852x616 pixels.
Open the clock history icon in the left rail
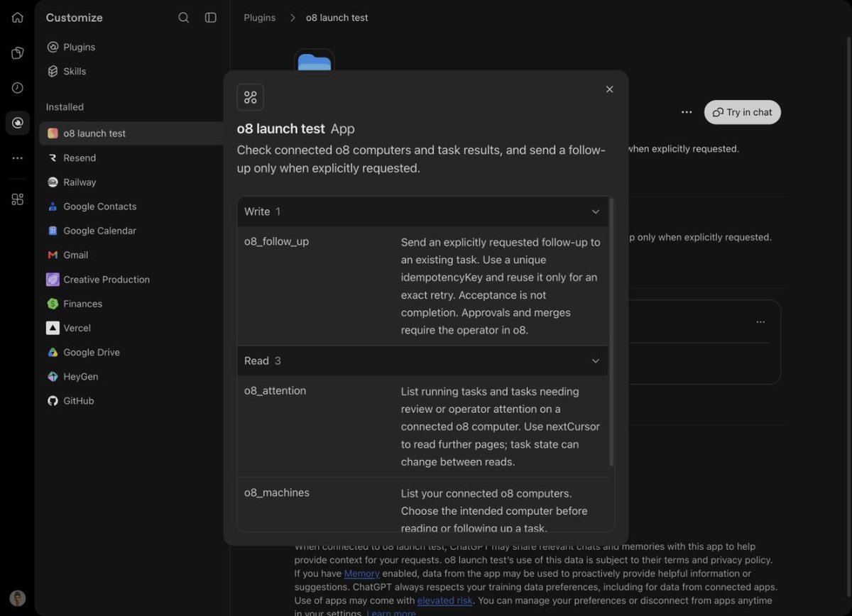(18, 88)
